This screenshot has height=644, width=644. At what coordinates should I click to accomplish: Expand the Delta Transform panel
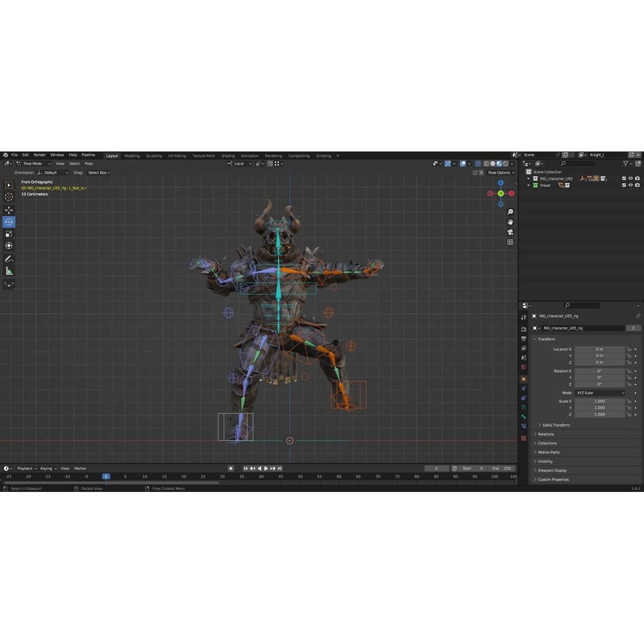(555, 425)
